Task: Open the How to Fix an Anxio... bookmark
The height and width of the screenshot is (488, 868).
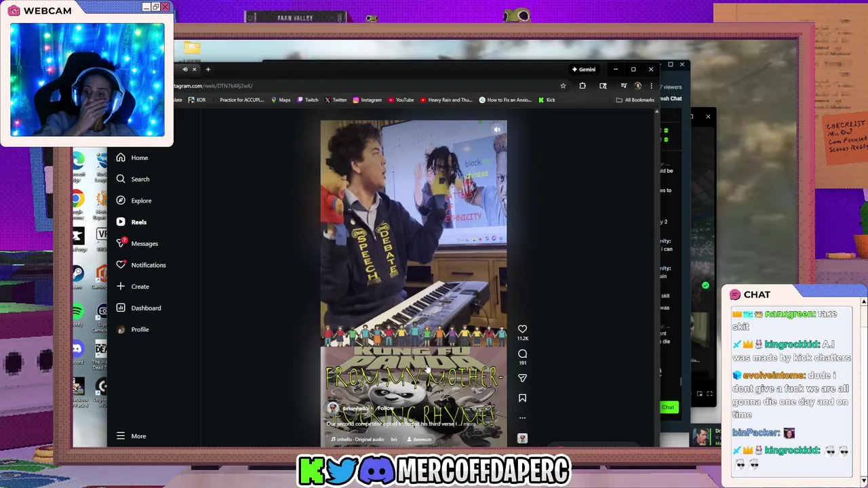Action: (505, 100)
